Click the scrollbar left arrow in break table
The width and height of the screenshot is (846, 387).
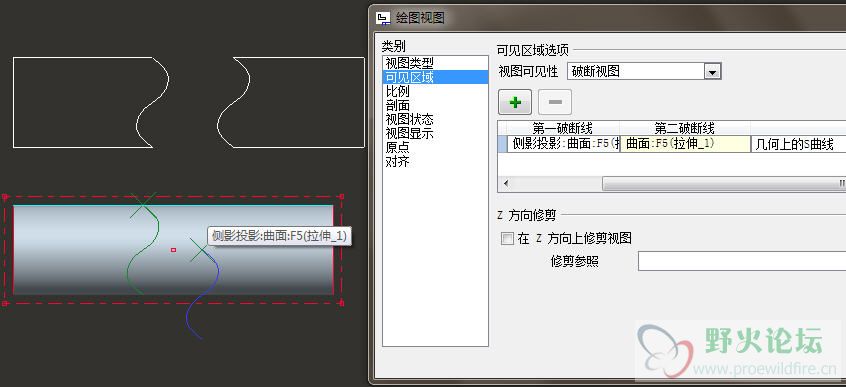coord(506,184)
